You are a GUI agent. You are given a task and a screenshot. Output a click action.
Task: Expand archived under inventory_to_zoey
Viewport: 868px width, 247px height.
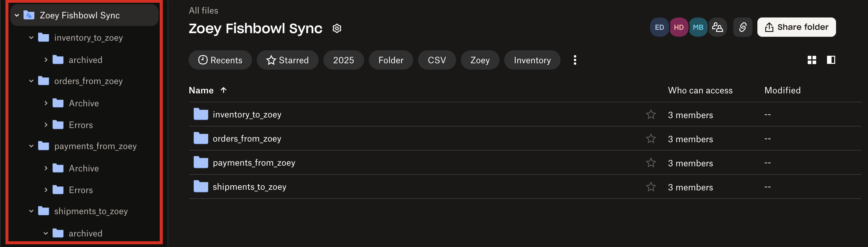click(46, 60)
